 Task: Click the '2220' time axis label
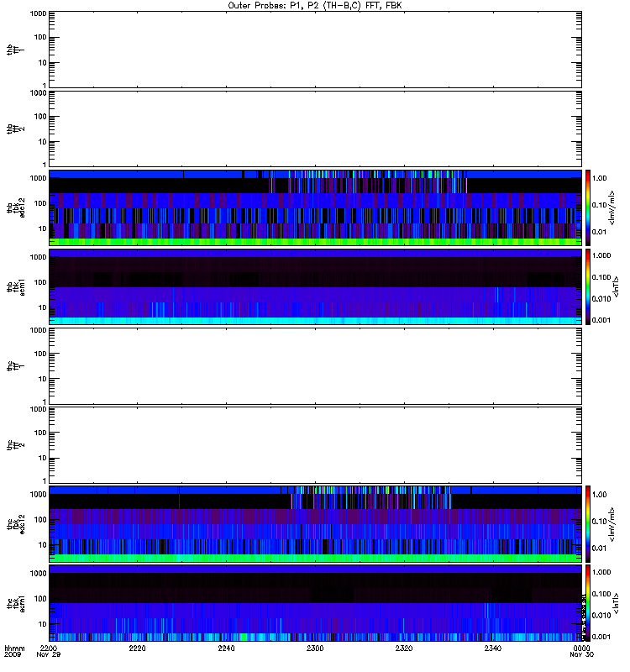tap(137, 648)
